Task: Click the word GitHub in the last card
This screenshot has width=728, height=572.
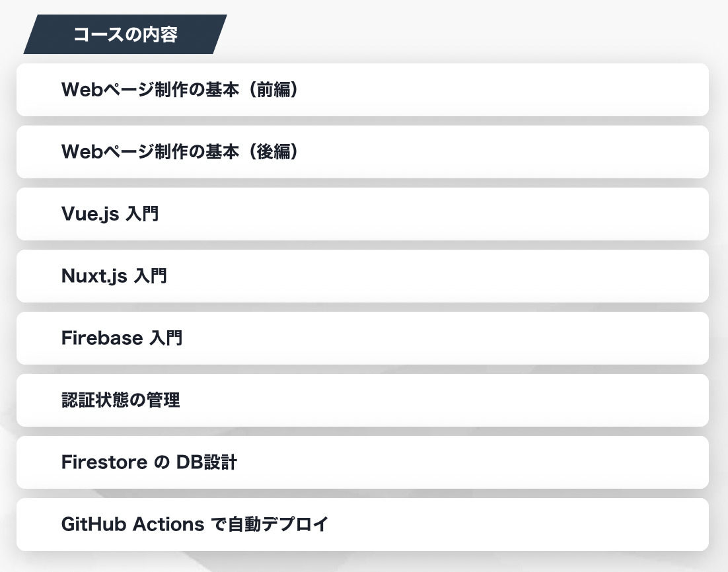Action: (x=94, y=524)
